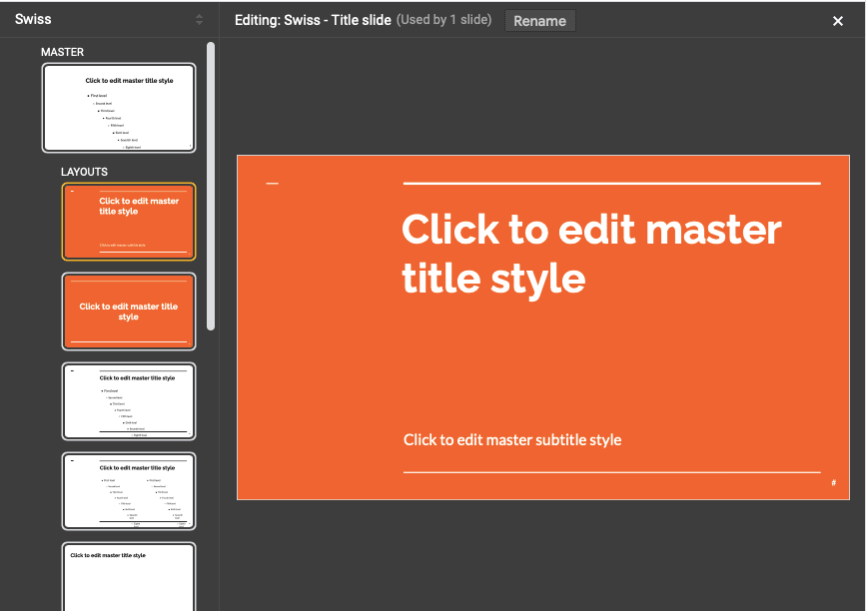
Task: Click the 'MASTER' section heading
Action: pos(62,52)
